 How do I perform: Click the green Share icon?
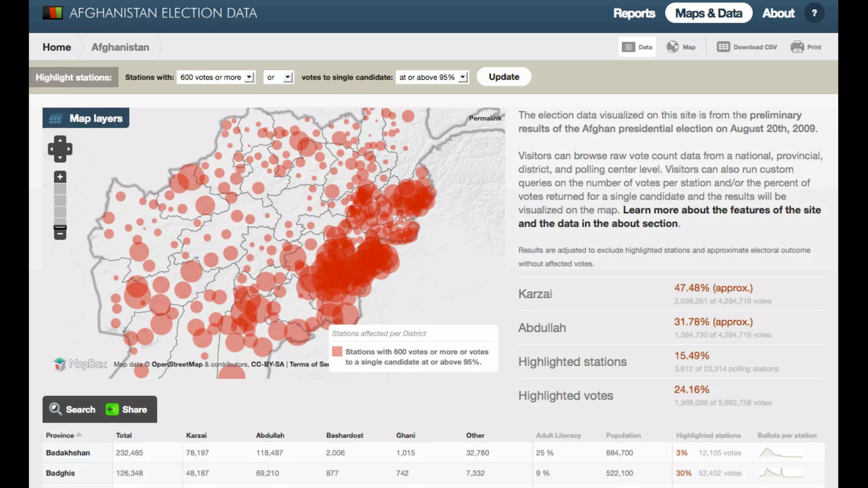(x=112, y=409)
